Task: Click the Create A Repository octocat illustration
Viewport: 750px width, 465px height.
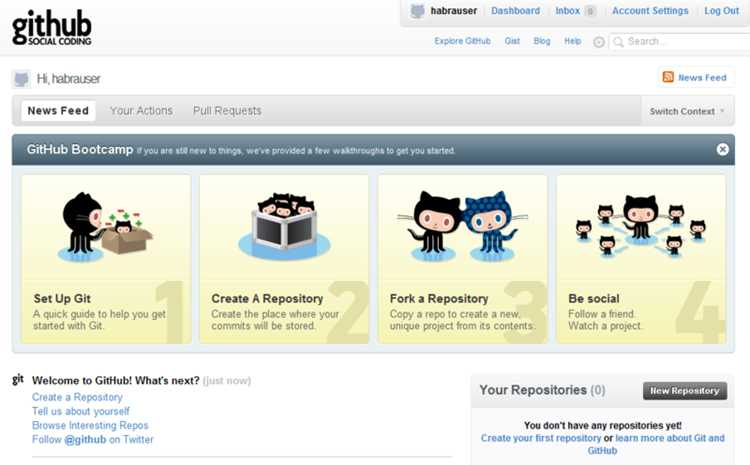Action: click(284, 226)
